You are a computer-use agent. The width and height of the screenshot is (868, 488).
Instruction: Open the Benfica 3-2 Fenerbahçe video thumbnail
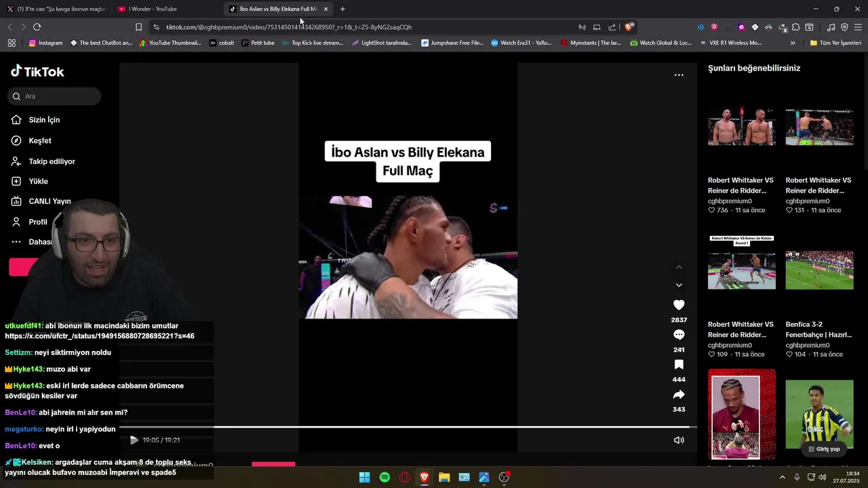click(x=819, y=270)
